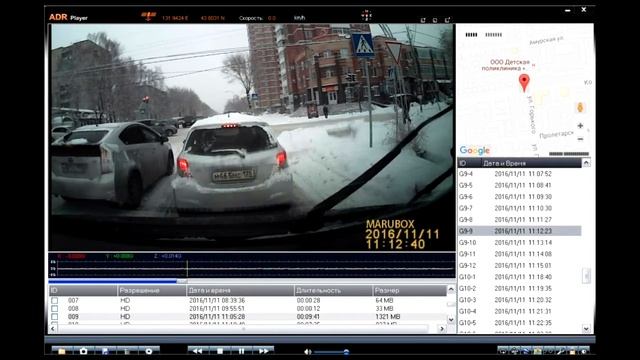Click the scroll right arrow in the file table

click(x=442, y=329)
